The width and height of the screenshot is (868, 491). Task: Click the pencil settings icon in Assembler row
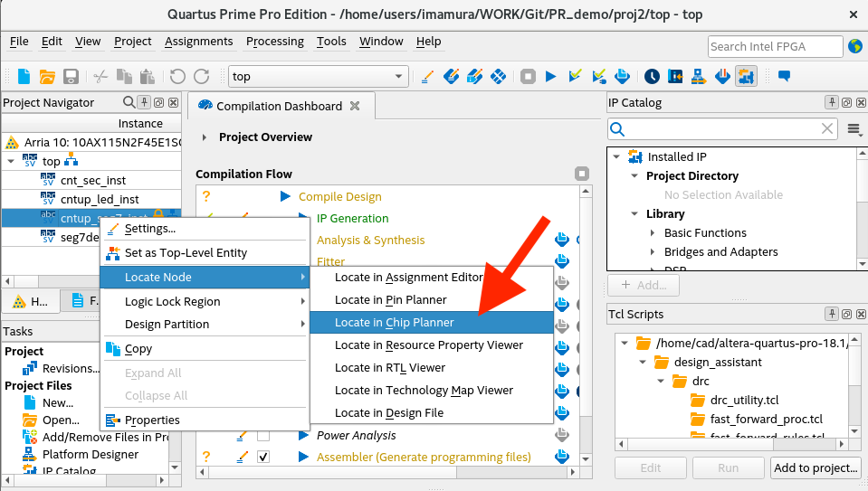coord(243,457)
